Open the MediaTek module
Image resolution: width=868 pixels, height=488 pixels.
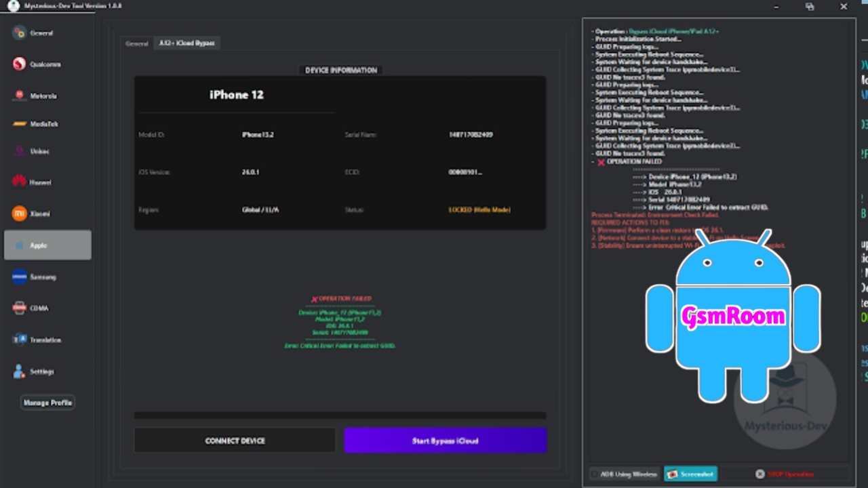pos(43,124)
